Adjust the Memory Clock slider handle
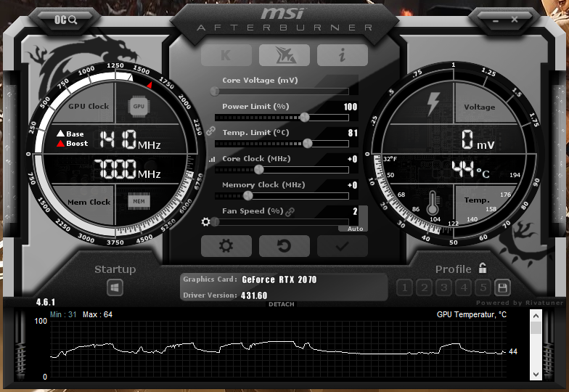 (248, 196)
